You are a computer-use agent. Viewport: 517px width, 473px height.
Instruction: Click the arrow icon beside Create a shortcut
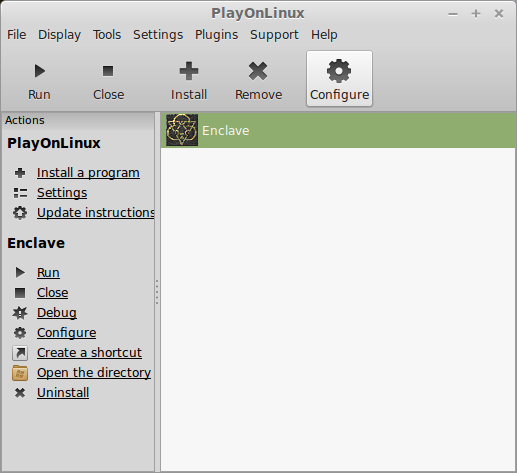20,353
